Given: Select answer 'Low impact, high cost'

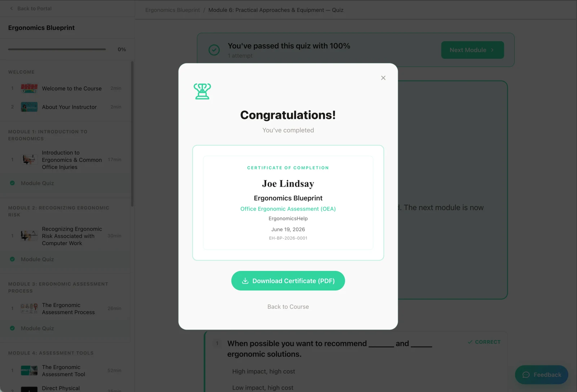Looking at the screenshot, I should [263, 388].
